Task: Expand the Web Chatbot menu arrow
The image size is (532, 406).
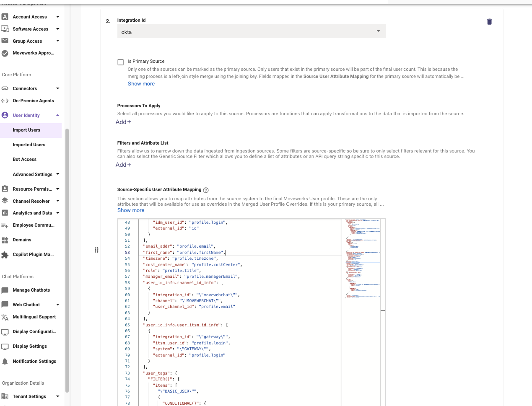Action: click(58, 305)
